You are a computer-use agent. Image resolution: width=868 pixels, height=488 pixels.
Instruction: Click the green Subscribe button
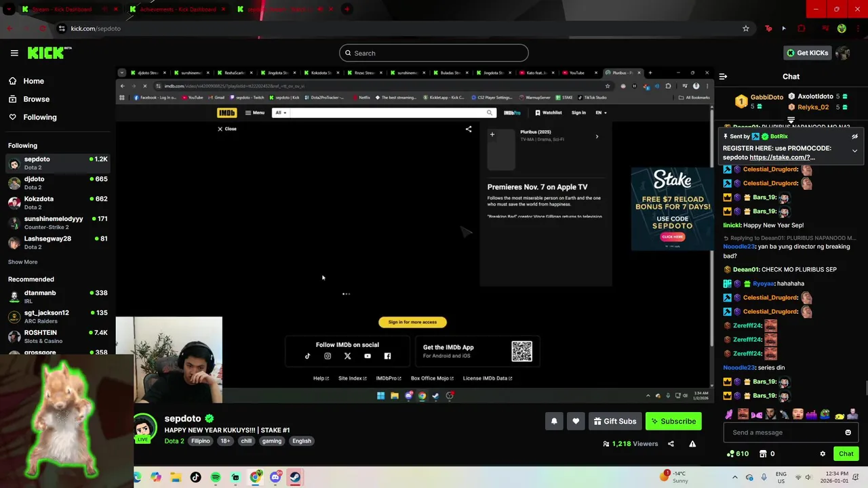(673, 421)
